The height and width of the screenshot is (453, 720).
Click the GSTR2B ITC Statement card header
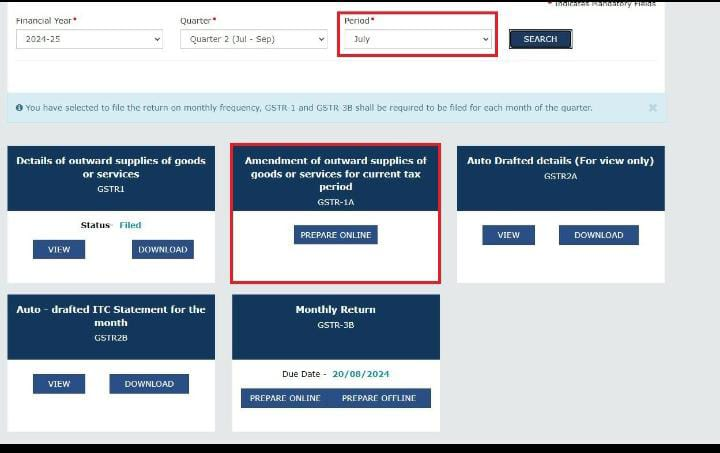point(111,327)
